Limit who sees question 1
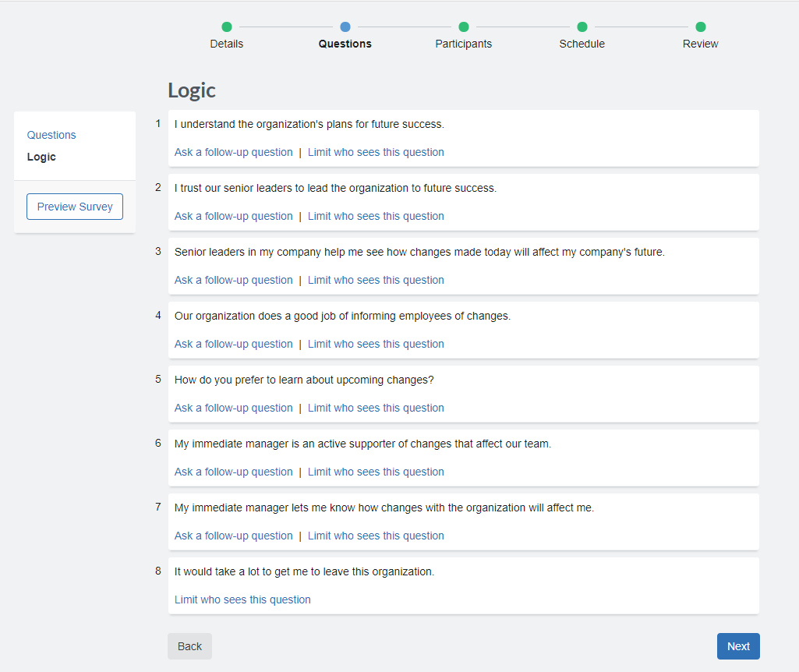The image size is (799, 672). click(x=376, y=151)
